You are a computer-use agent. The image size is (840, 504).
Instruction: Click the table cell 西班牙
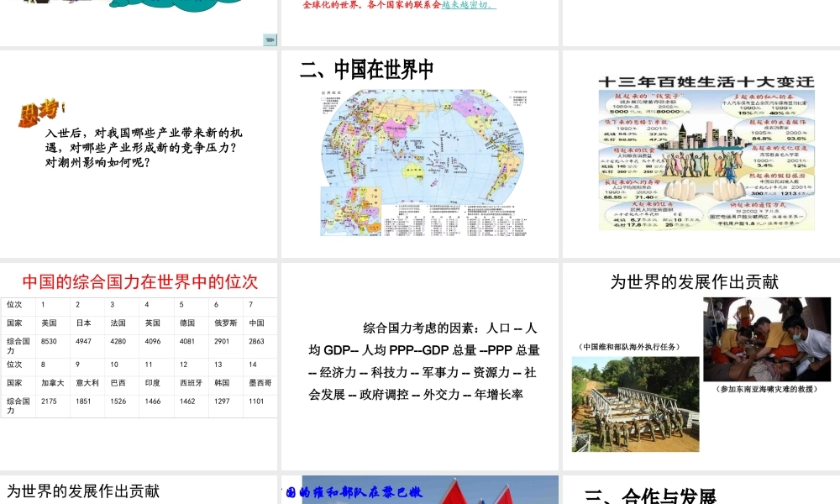point(192,383)
